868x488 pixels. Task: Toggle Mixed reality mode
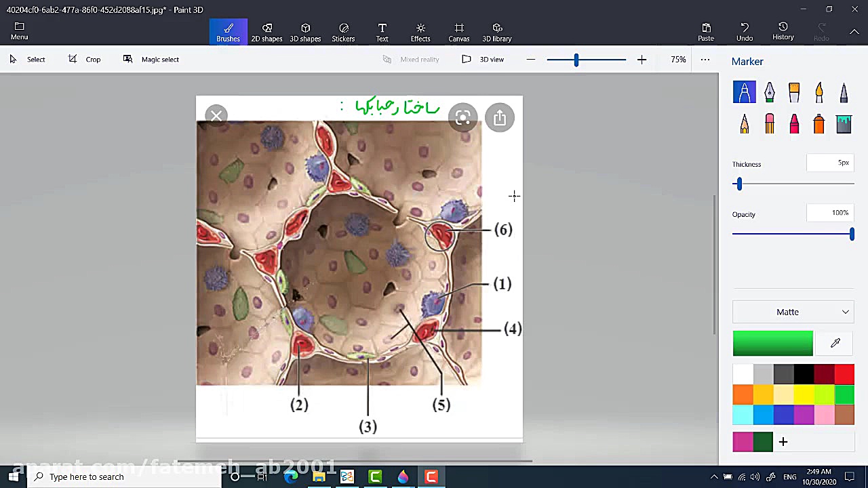[x=411, y=60]
